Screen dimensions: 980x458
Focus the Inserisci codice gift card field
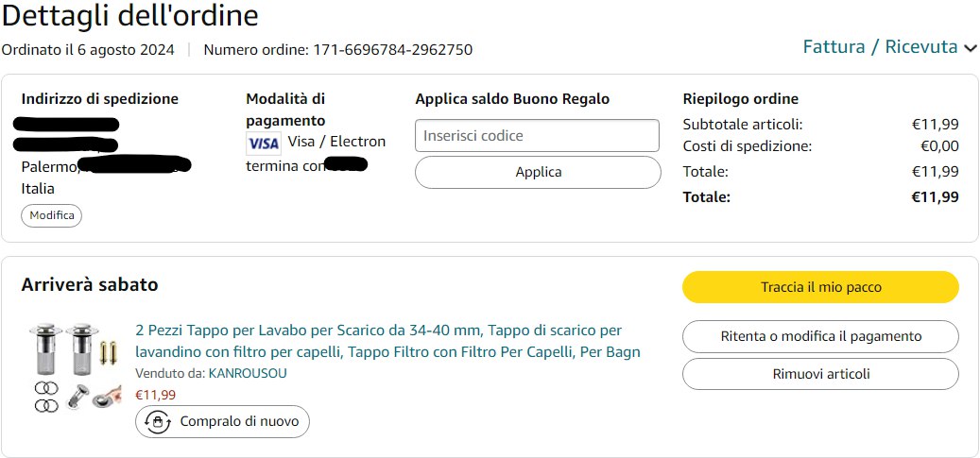(537, 135)
